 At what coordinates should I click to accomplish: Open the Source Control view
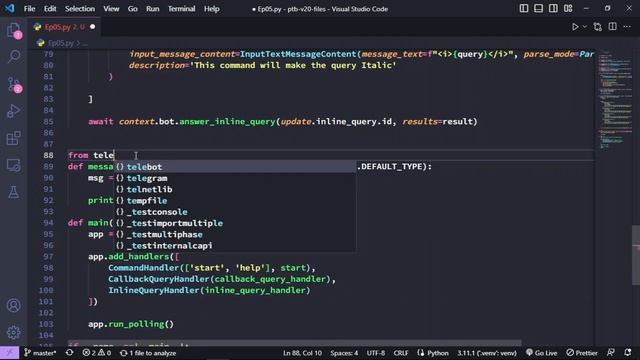point(13,84)
